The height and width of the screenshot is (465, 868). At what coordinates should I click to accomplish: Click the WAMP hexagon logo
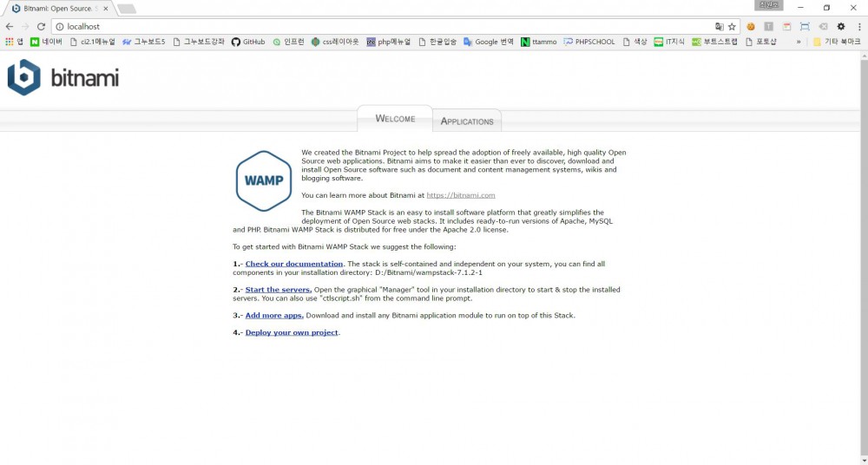pos(264,181)
